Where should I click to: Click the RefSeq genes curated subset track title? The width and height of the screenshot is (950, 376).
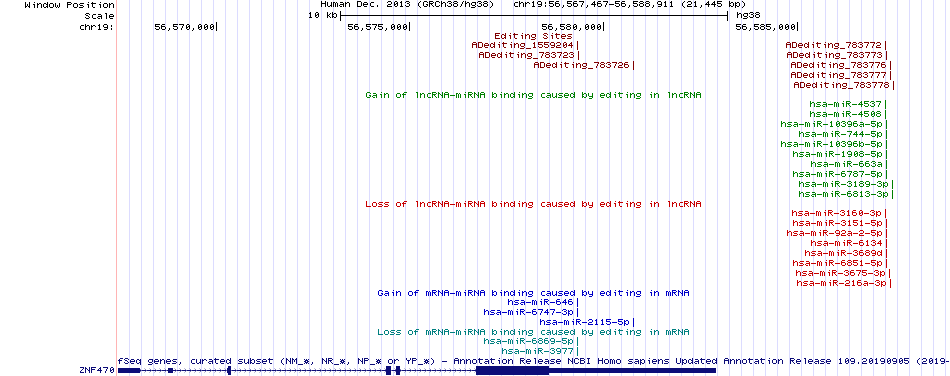[533, 361]
